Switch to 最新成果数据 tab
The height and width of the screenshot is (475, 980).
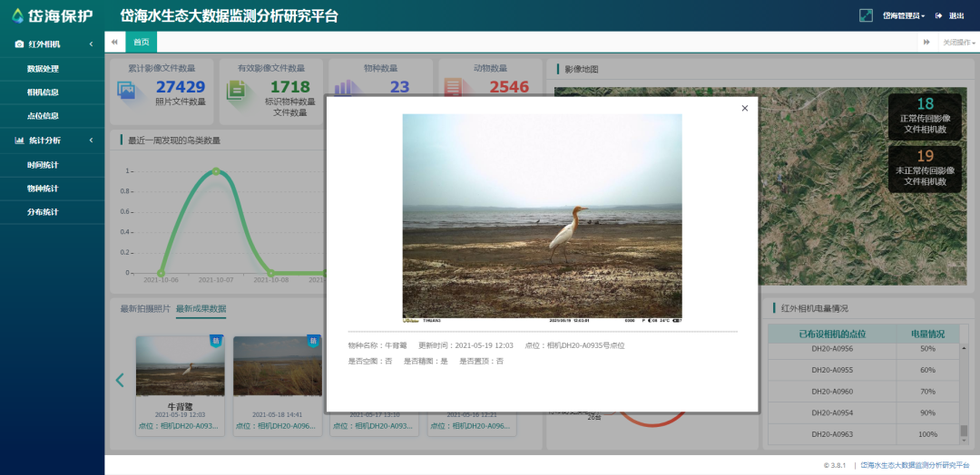coord(201,309)
